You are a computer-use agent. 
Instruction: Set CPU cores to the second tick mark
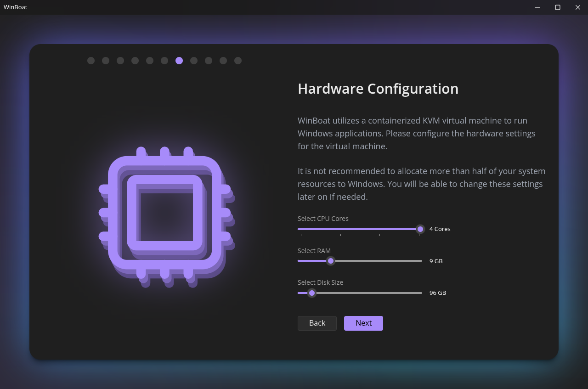tap(340, 229)
